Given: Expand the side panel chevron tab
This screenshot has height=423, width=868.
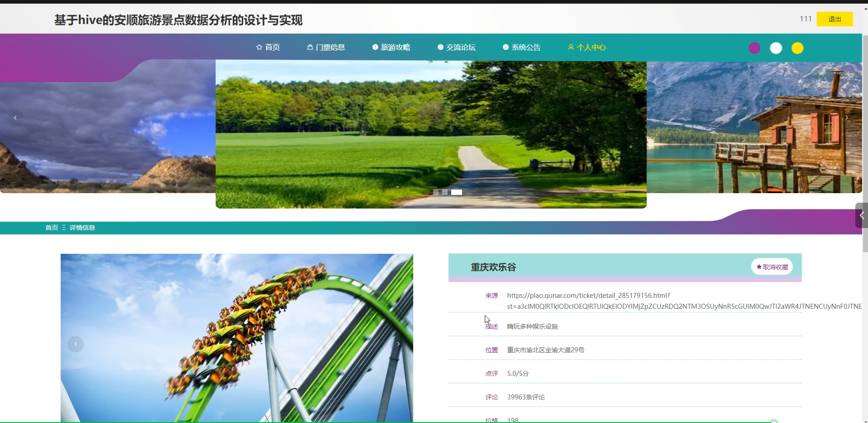Looking at the screenshot, I should [x=861, y=215].
